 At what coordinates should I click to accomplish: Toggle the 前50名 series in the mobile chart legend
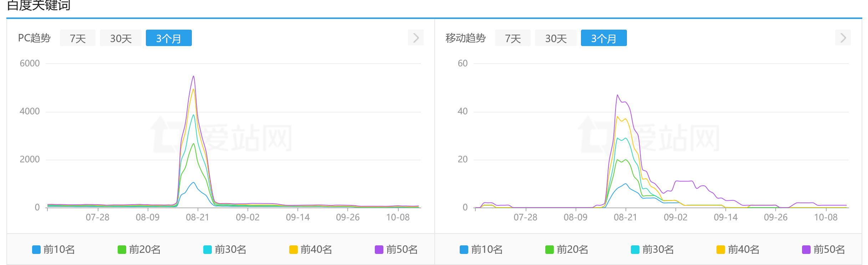tap(823, 249)
